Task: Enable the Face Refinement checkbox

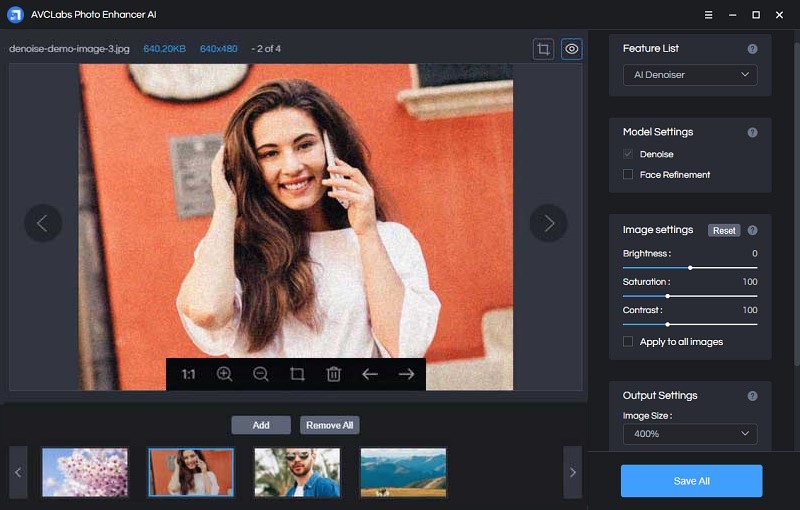Action: tap(628, 174)
